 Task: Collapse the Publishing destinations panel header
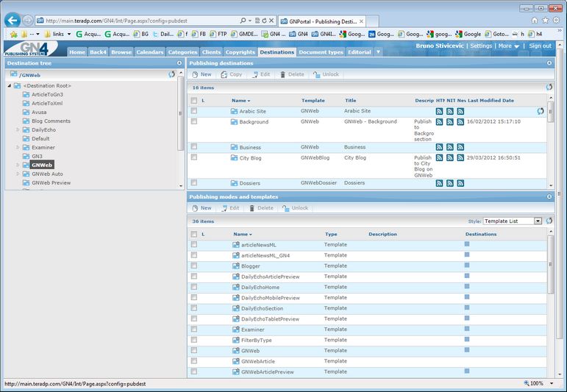[549, 63]
